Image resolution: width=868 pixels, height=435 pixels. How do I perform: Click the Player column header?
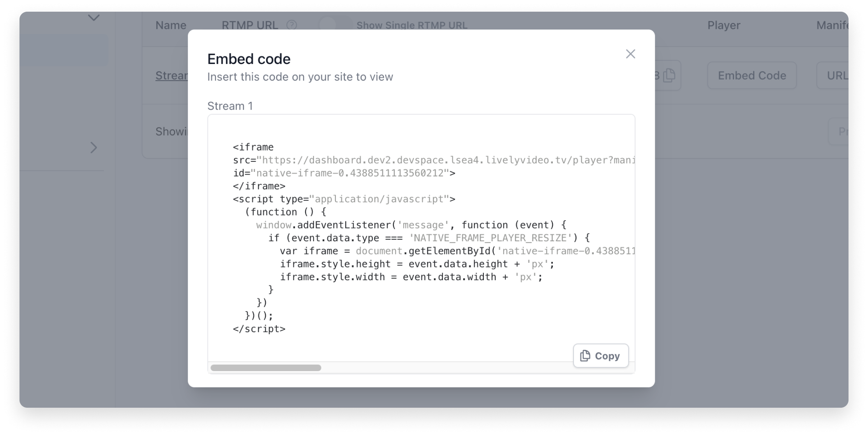coord(723,25)
